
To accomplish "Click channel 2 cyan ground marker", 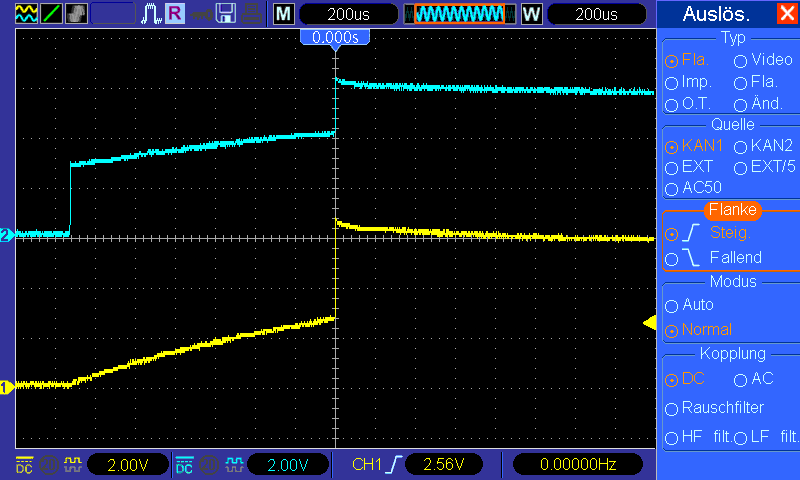I will [x=6, y=235].
